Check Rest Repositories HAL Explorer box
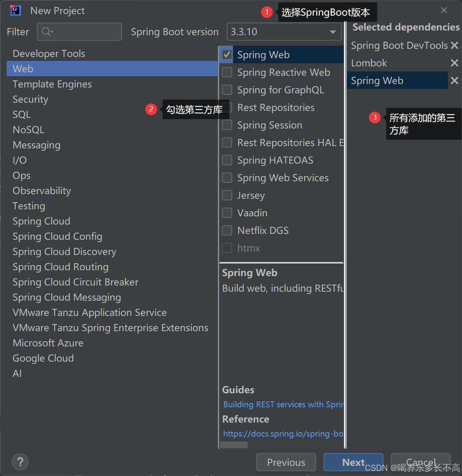Screen dimensions: 462x476 227,143
